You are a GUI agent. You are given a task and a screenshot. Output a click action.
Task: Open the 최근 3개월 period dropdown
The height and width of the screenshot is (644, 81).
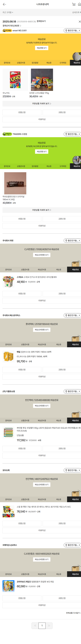8,12
